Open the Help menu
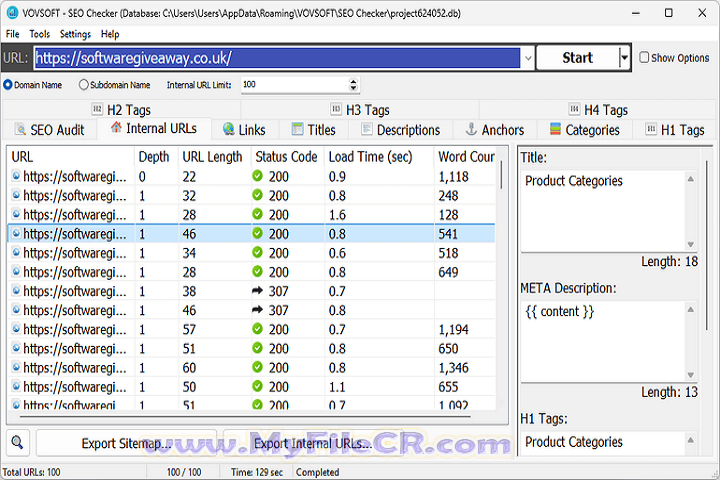The width and height of the screenshot is (720, 480). point(110,34)
